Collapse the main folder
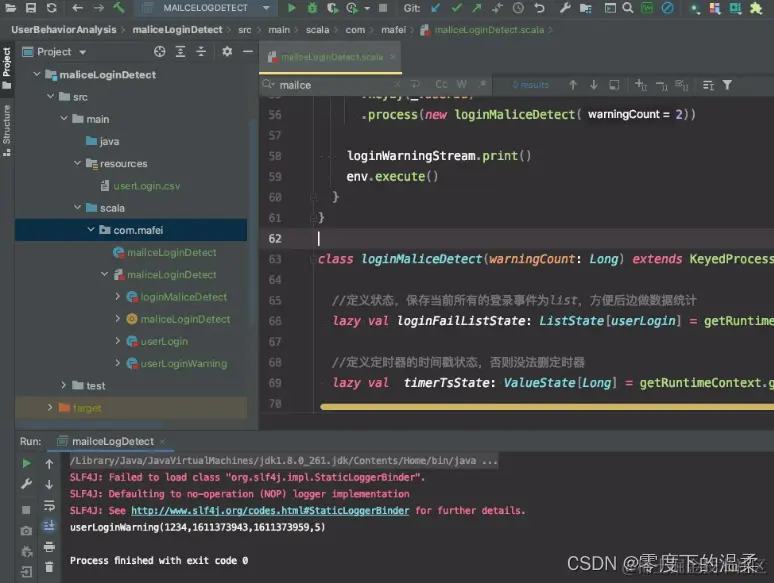The width and height of the screenshot is (774, 583). pos(64,118)
